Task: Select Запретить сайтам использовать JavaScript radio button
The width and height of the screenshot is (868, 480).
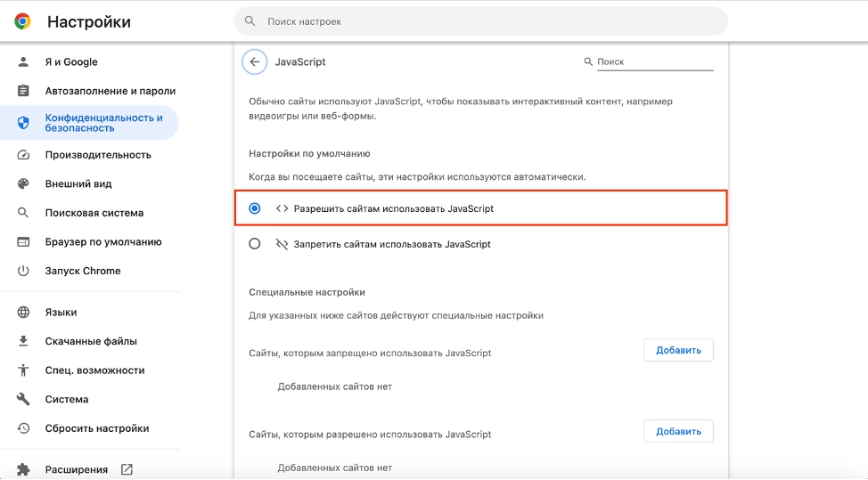Action: 255,244
